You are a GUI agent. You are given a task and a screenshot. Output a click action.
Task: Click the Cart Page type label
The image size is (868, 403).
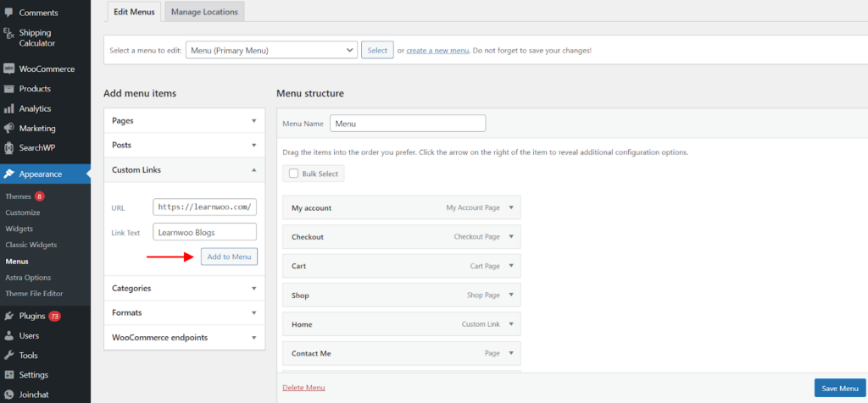485,266
